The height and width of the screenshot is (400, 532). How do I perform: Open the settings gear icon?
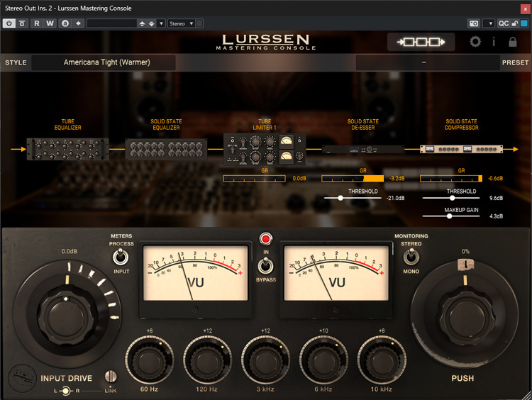pyautogui.click(x=475, y=42)
